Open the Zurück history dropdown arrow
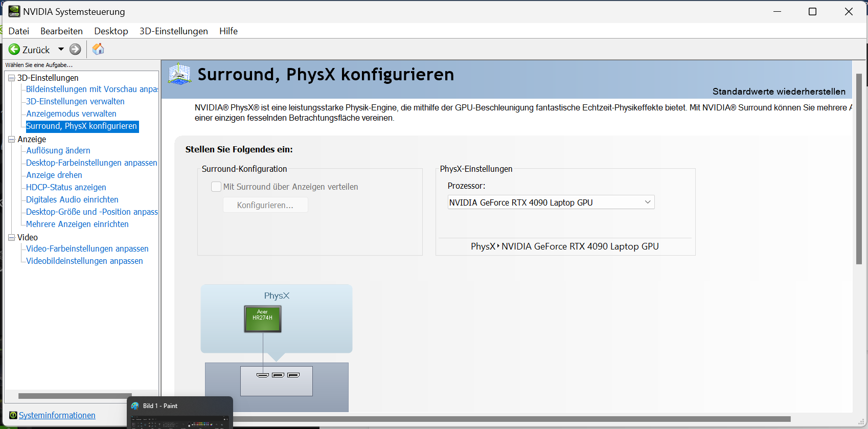 point(61,50)
